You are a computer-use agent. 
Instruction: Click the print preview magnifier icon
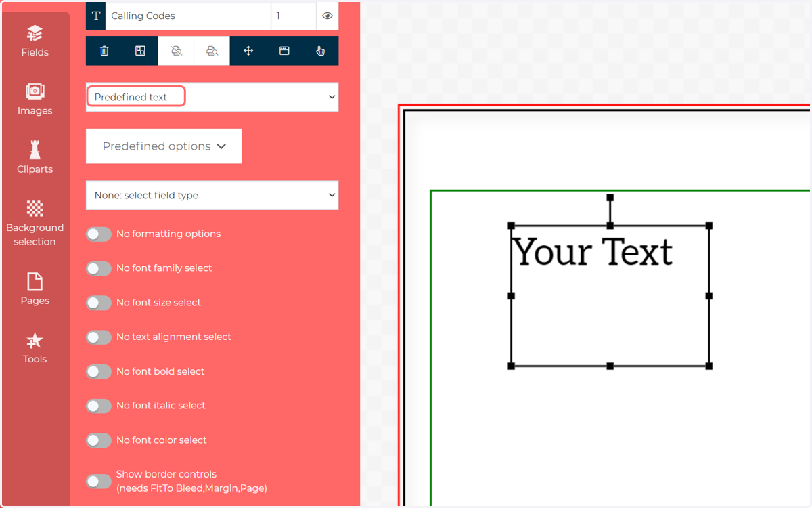tap(212, 51)
